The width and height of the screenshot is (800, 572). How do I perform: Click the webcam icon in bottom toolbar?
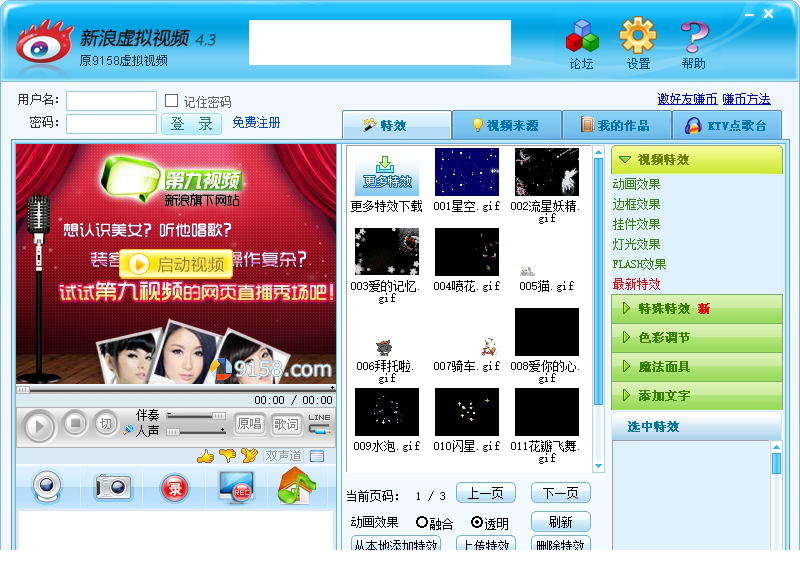coord(47,486)
